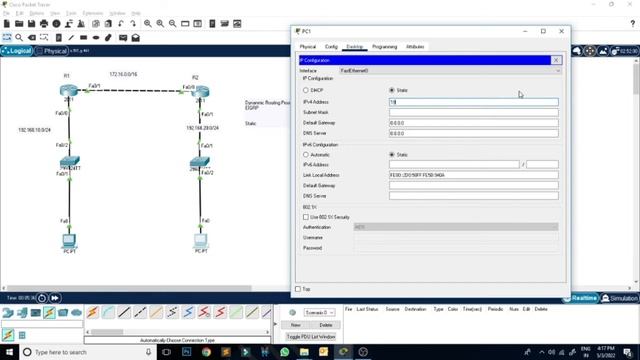Click the Zoom In magnifier icon
The width and height of the screenshot is (640, 360).
coord(148,24)
